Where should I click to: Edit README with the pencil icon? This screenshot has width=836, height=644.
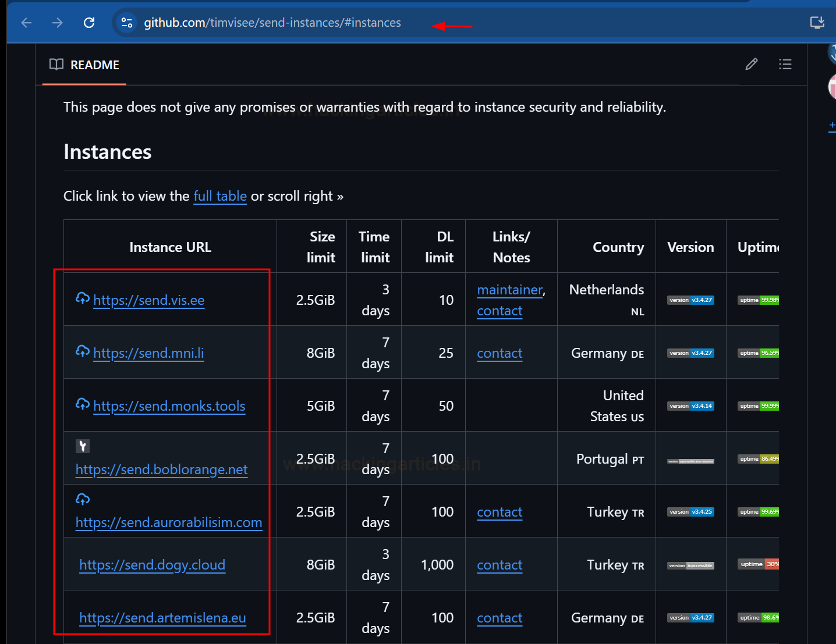(x=752, y=64)
